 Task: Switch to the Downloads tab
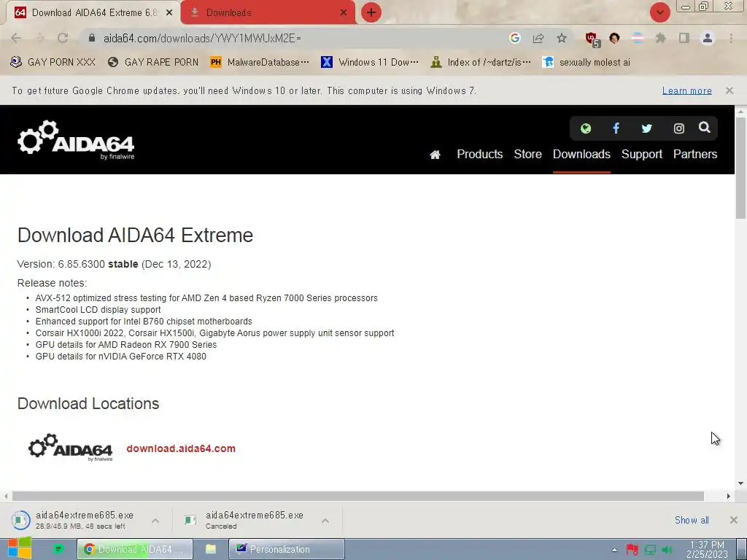(x=268, y=13)
